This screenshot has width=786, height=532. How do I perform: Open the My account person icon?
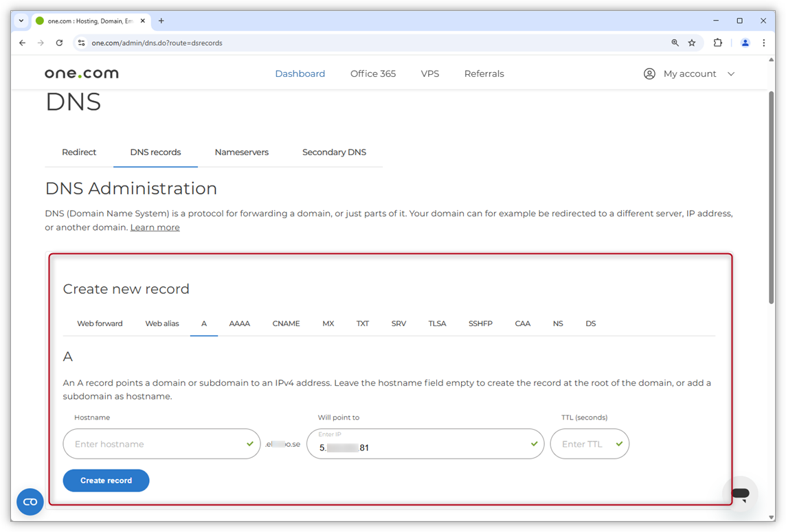(649, 73)
